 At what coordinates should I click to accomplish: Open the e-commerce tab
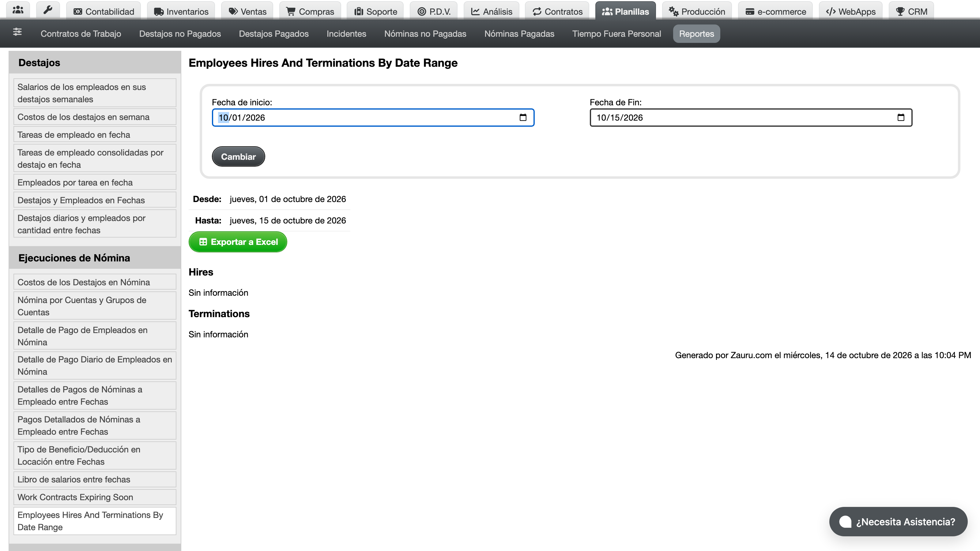[x=775, y=11]
